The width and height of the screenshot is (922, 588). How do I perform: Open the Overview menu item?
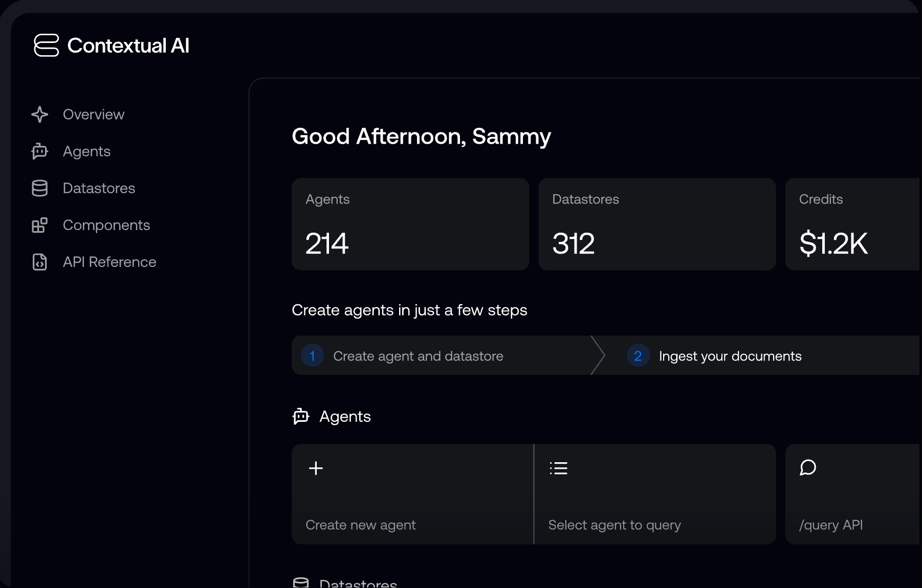[94, 115]
